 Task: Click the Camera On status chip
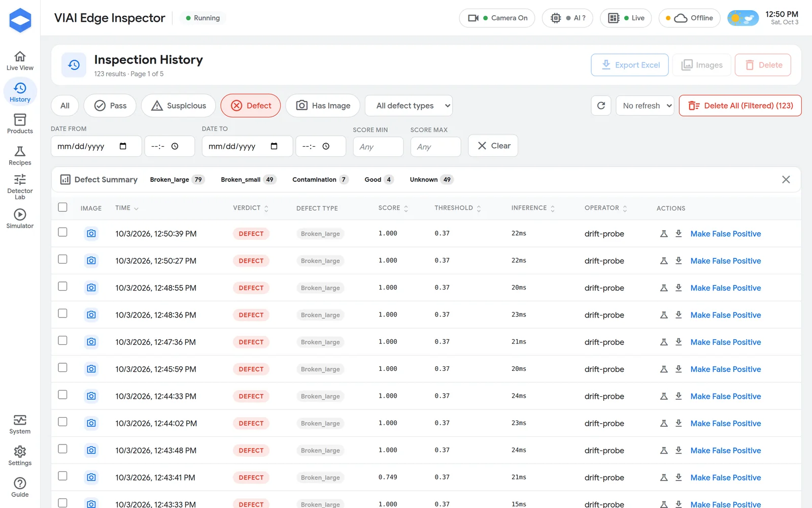coord(497,18)
